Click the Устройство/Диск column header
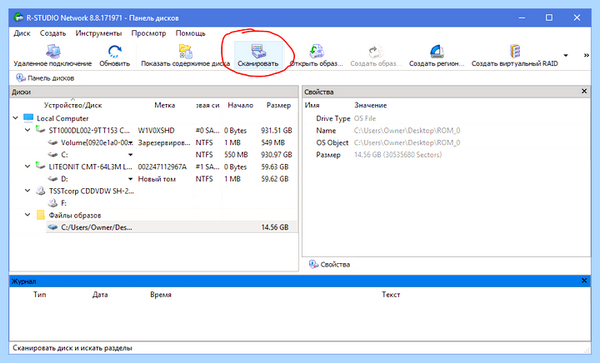Viewport: 600px width, 363px height. coord(73,105)
